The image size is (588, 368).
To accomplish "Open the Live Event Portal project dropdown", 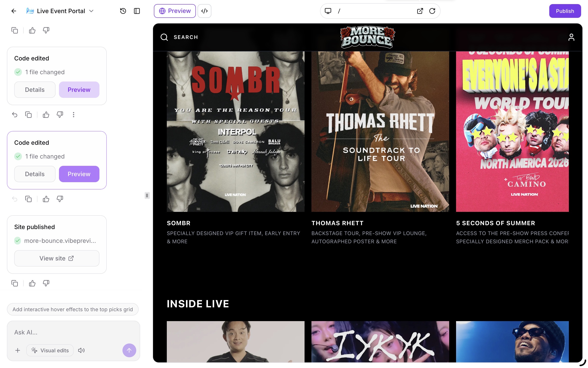I will 60,11.
